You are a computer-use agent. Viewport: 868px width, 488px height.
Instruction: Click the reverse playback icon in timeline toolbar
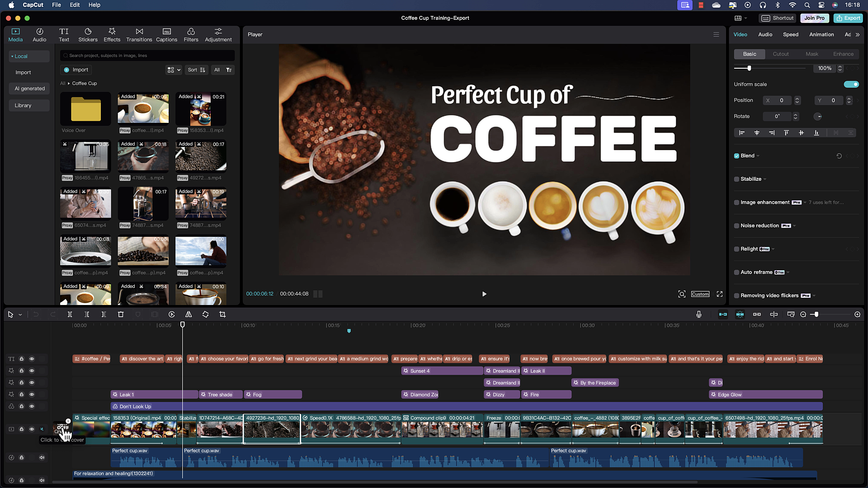coord(172,314)
